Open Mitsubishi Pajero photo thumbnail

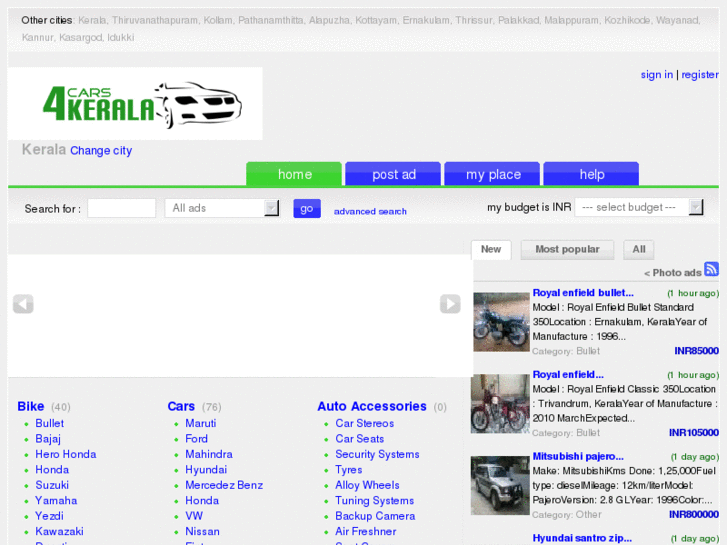point(500,485)
